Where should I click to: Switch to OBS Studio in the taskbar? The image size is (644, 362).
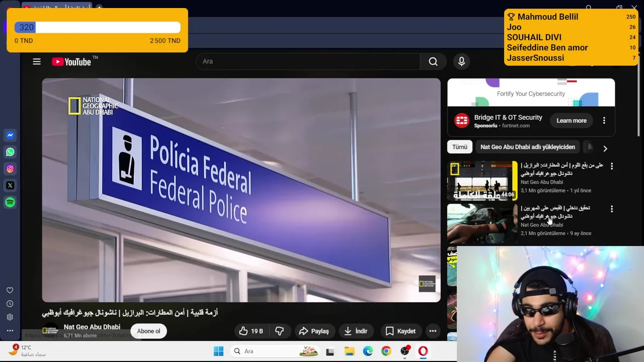[405, 351]
